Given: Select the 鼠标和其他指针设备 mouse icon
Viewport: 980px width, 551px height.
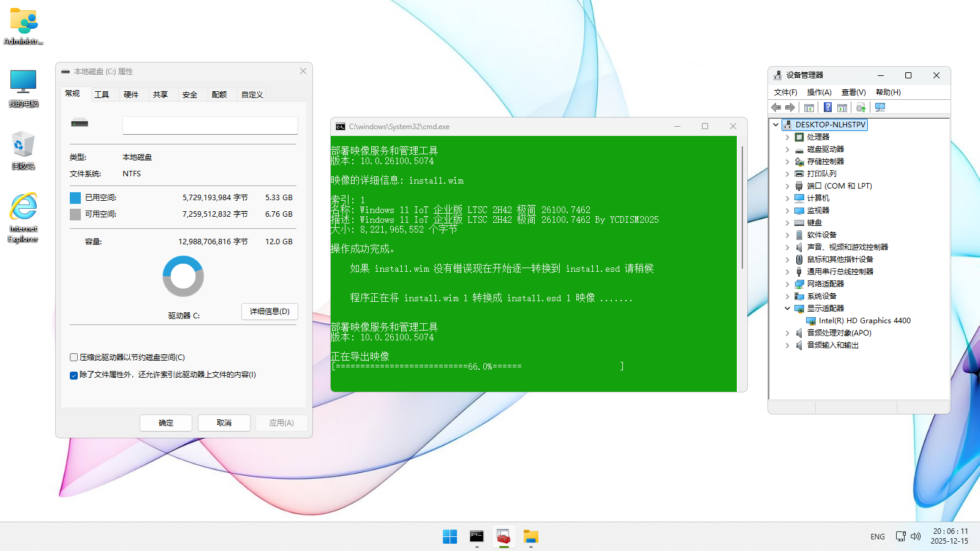Looking at the screenshot, I should [799, 260].
